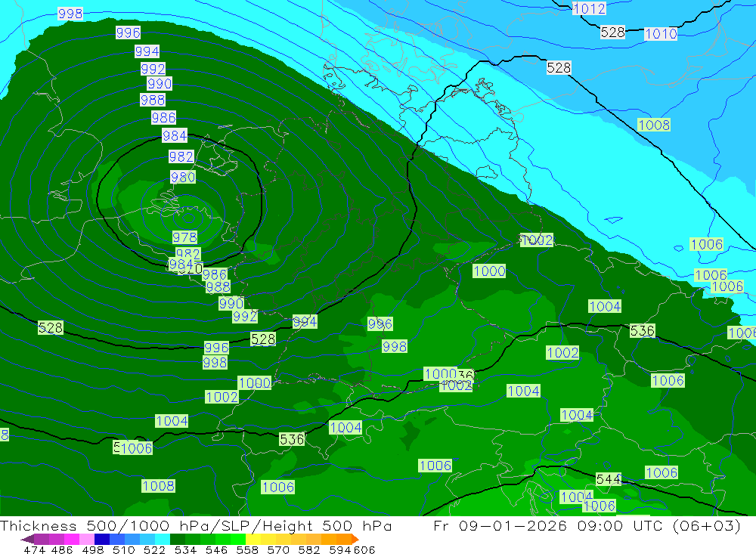Image resolution: width=756 pixels, height=554 pixels.
Task: Click the 978 isobar label
Action: point(184,237)
